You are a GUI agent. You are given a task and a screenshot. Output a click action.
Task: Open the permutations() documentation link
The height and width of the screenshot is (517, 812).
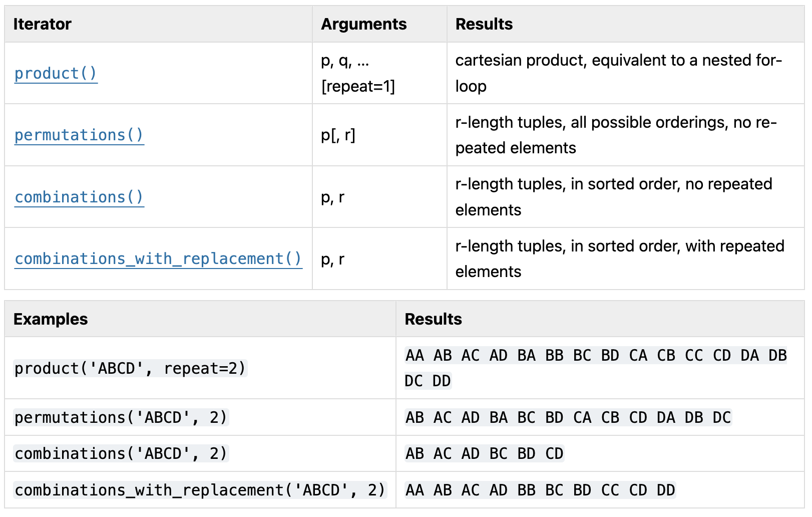point(79,135)
